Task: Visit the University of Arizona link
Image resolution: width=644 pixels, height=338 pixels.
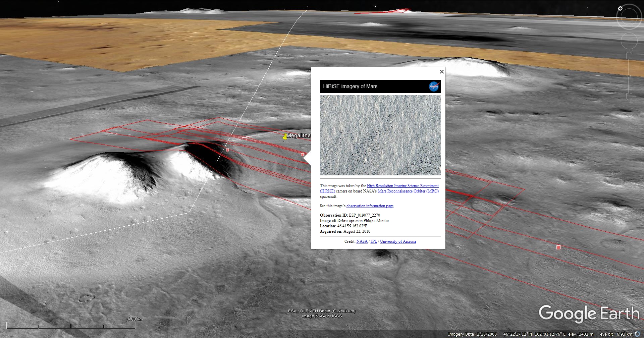Action: [398, 241]
